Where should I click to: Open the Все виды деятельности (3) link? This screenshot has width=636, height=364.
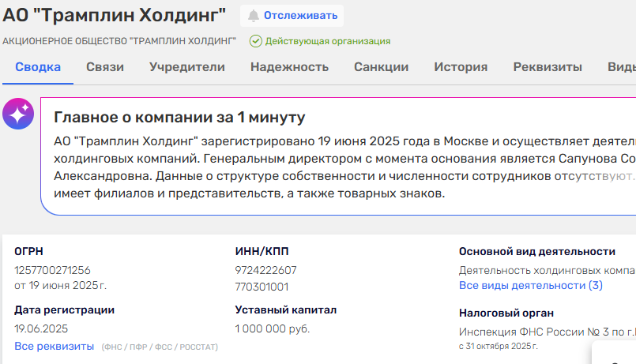click(531, 285)
